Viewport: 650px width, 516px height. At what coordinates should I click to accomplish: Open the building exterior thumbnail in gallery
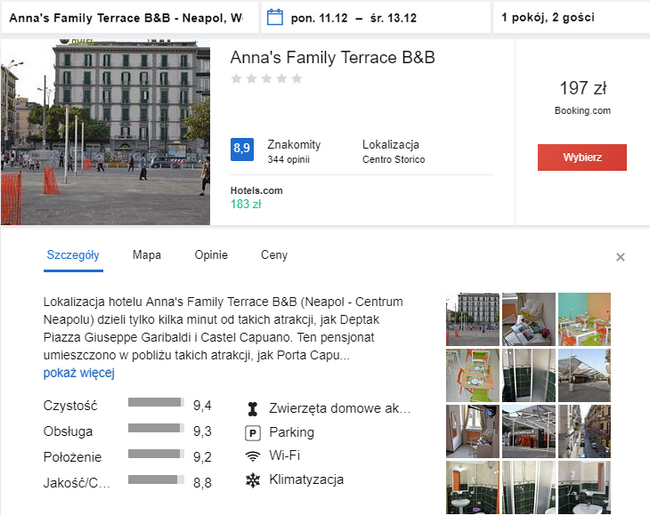click(x=473, y=319)
